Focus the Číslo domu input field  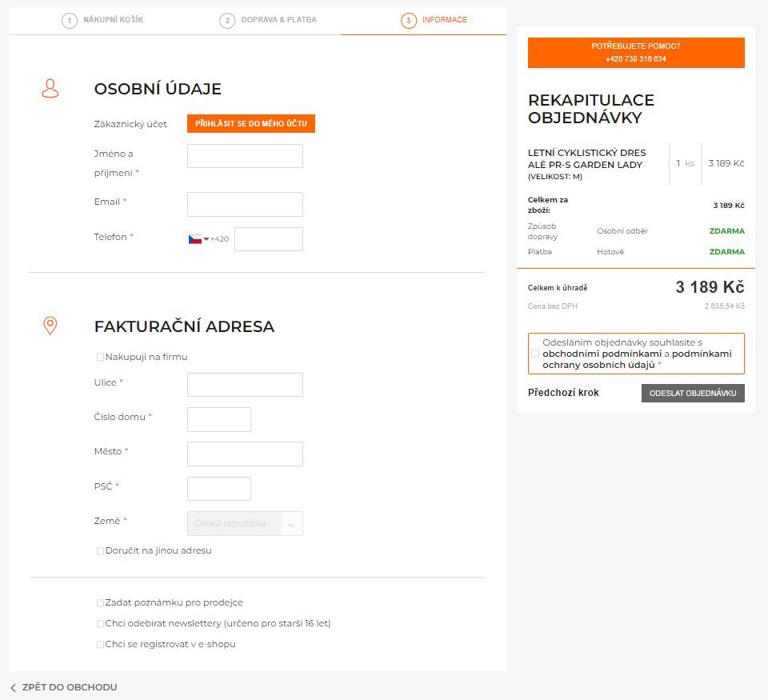click(219, 420)
